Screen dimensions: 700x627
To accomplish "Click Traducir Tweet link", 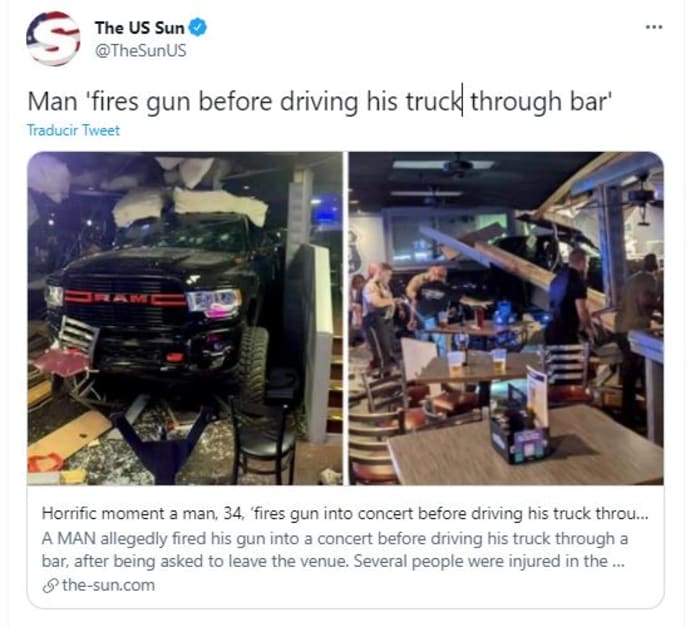I will pos(73,130).
